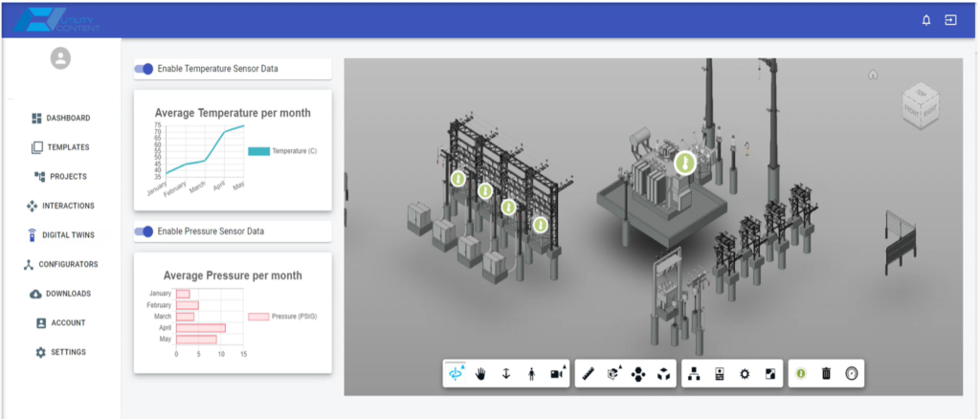Expand the section analysis tool options
This screenshot has width=980, height=419.
[x=612, y=374]
